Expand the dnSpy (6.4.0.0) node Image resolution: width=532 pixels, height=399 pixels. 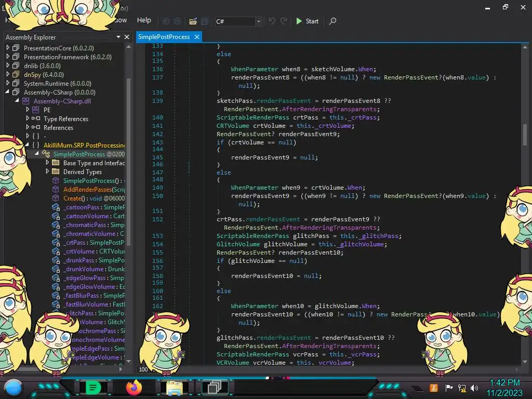7,74
